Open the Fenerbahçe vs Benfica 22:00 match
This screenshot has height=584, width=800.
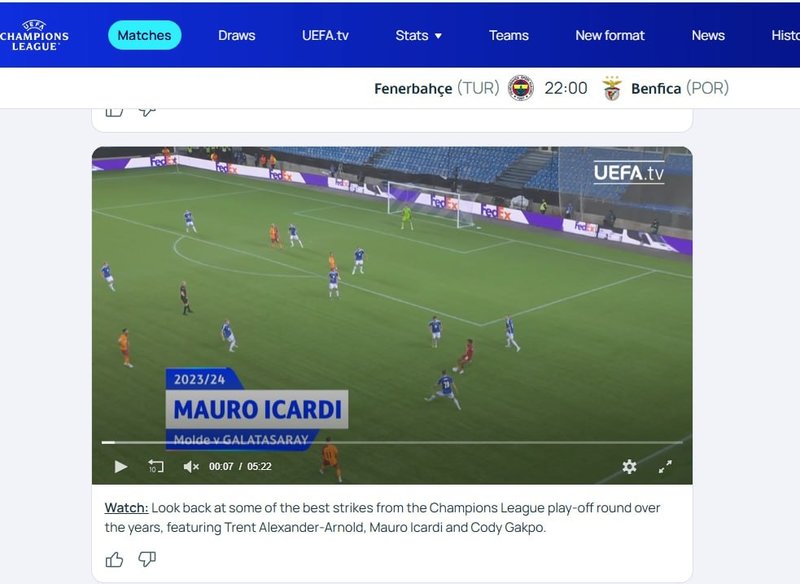tap(551, 88)
